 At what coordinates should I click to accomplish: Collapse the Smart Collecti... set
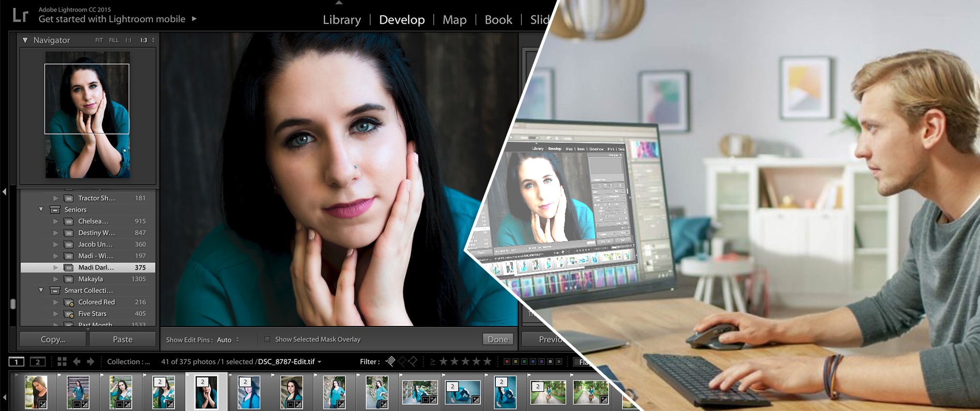[41, 291]
